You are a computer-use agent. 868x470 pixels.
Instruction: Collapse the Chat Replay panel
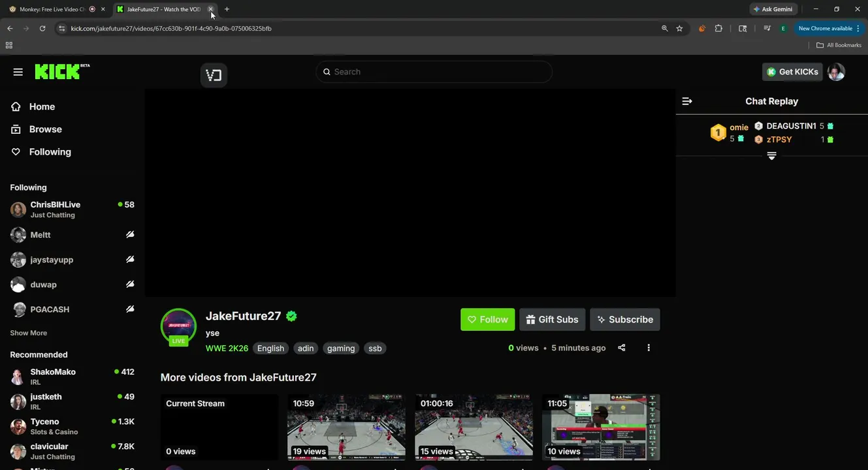687,101
